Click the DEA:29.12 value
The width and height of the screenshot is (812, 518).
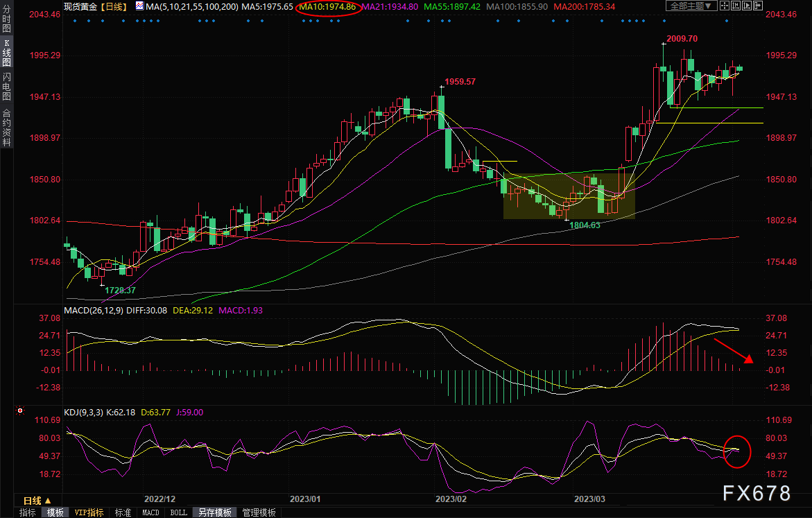tap(193, 310)
